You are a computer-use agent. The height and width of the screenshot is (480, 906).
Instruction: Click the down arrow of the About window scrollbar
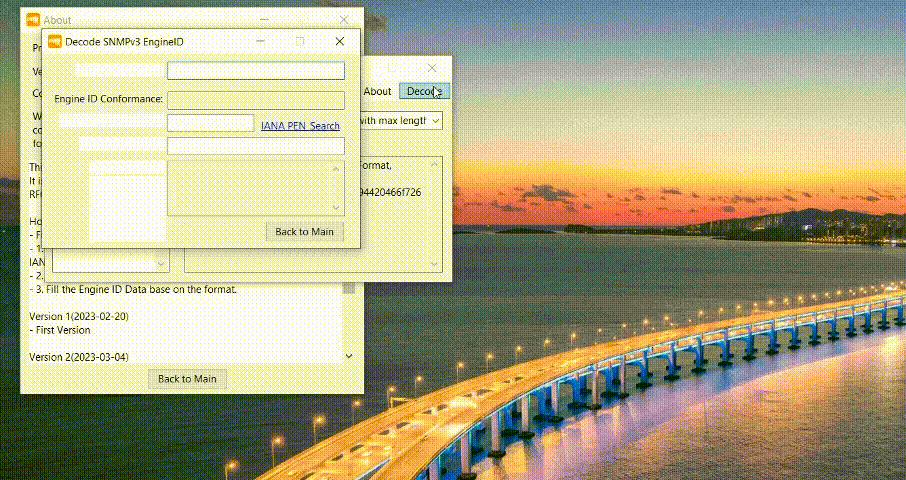pos(348,356)
